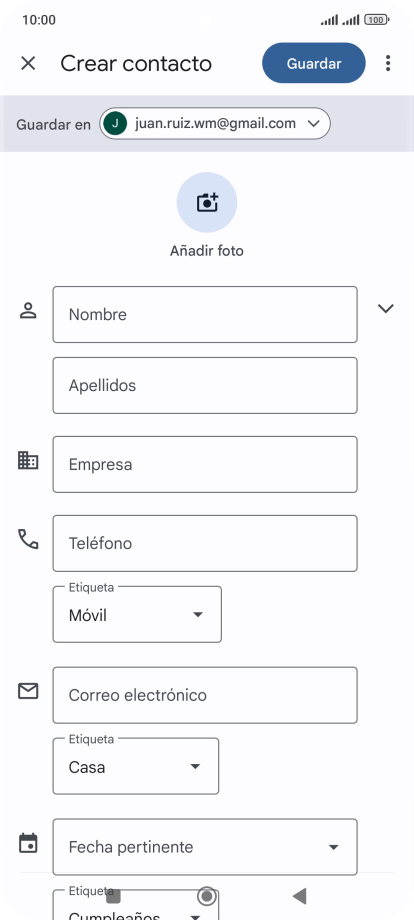Tap the Android home circle button
This screenshot has width=414, height=920.
click(206, 896)
